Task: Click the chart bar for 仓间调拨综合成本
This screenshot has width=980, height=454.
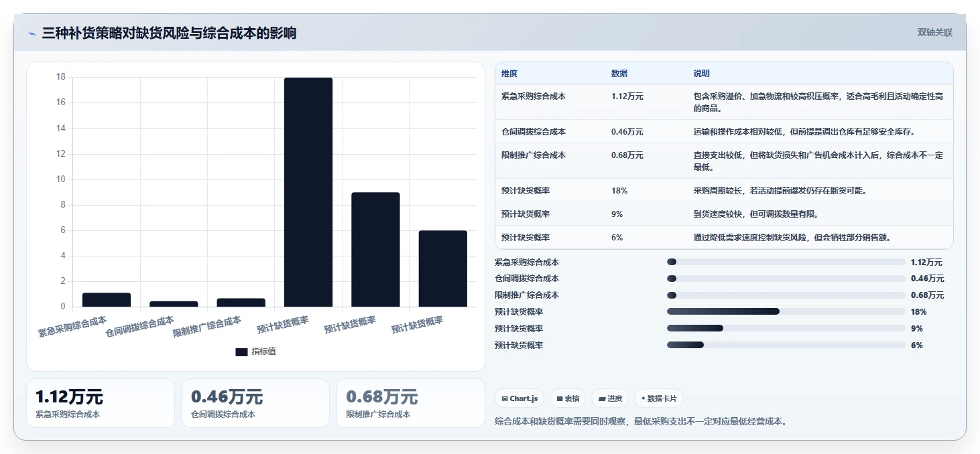Action: point(174,304)
